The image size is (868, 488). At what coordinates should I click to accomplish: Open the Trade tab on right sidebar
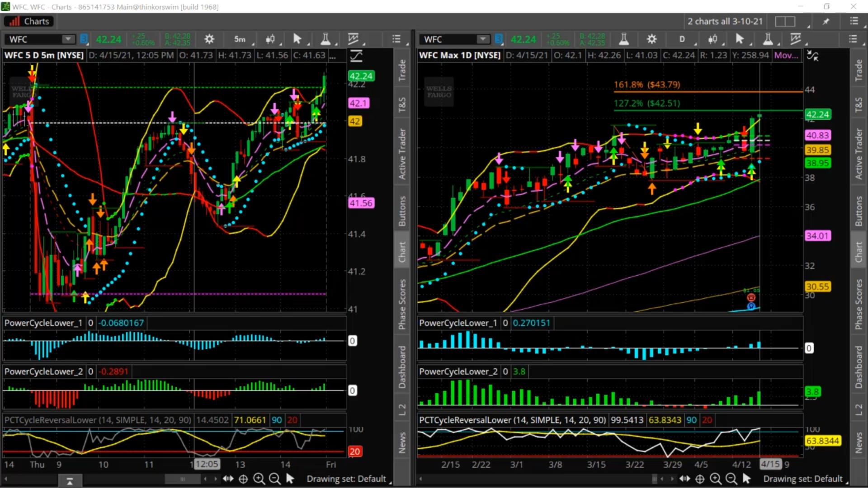[859, 70]
